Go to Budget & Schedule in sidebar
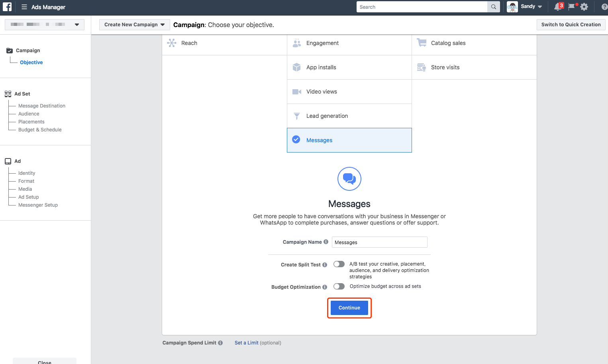The image size is (608, 364). (x=40, y=130)
